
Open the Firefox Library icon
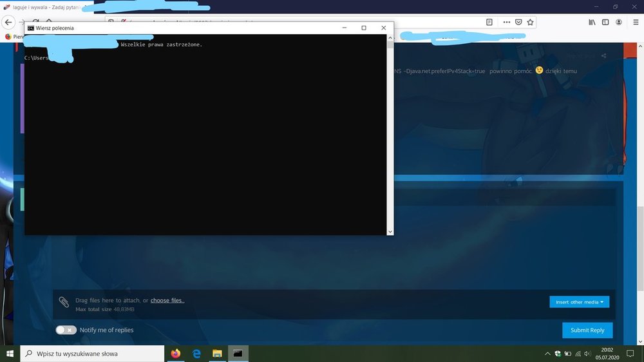click(x=592, y=22)
